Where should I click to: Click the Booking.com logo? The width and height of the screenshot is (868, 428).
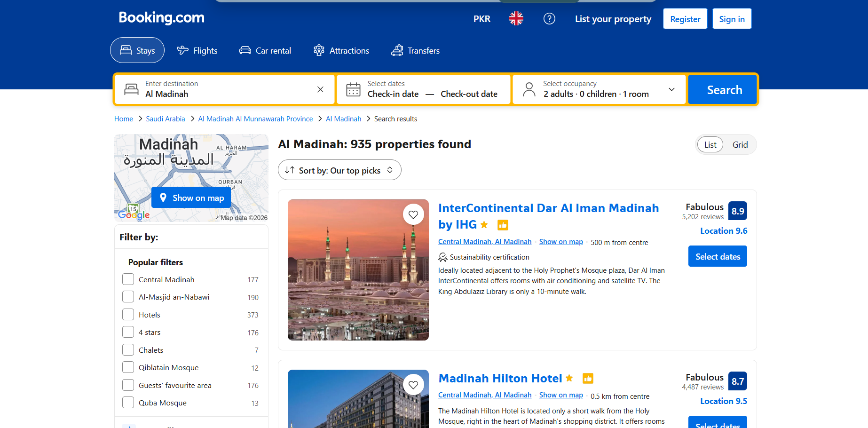[161, 18]
